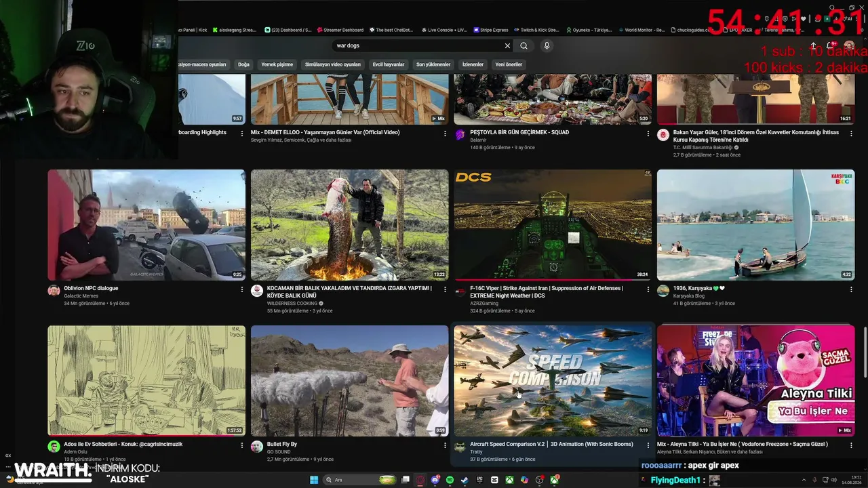Select the 'Simülasyon video oyunları' chip
The height and width of the screenshot is (488, 868).
[333, 64]
